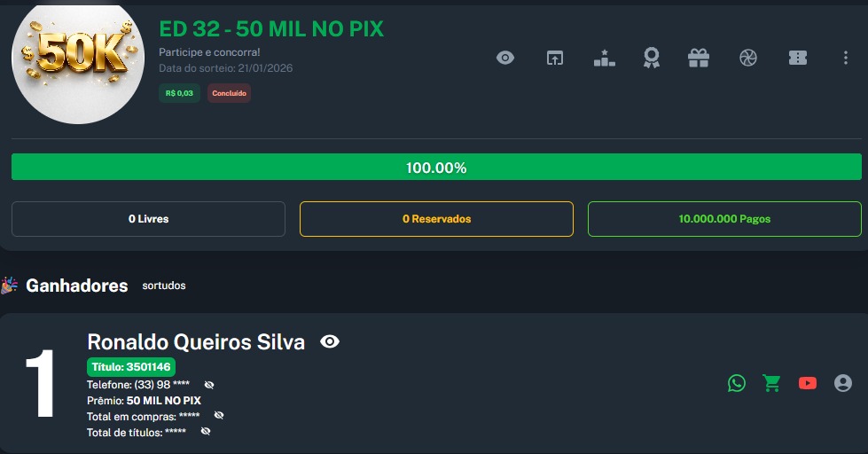
Task: Click the 0 Livres button
Action: click(x=148, y=219)
